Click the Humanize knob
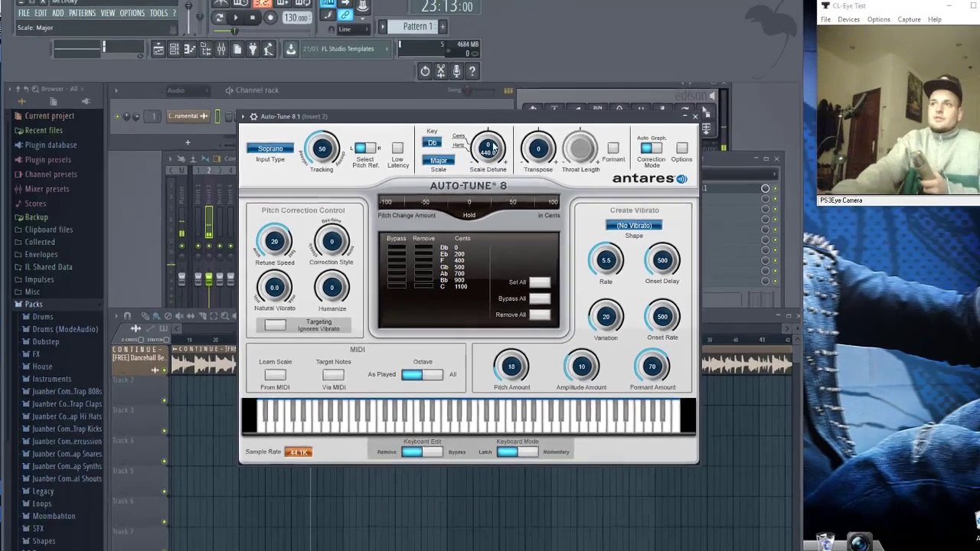The image size is (980, 551). click(x=332, y=289)
